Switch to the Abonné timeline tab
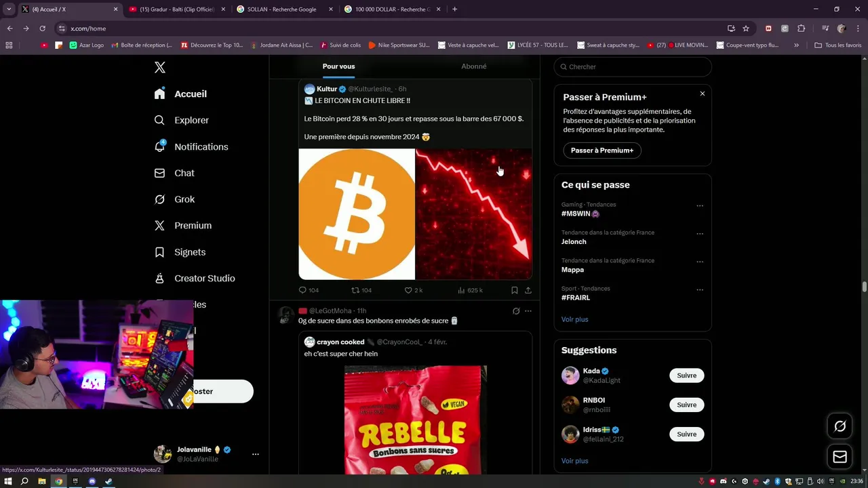The width and height of the screenshot is (868, 488). tap(474, 66)
